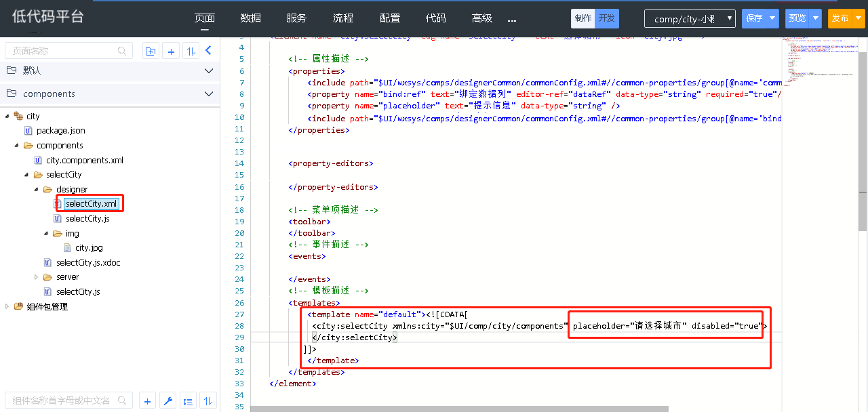Go to the 流程 tab
The width and height of the screenshot is (868, 412).
[343, 18]
